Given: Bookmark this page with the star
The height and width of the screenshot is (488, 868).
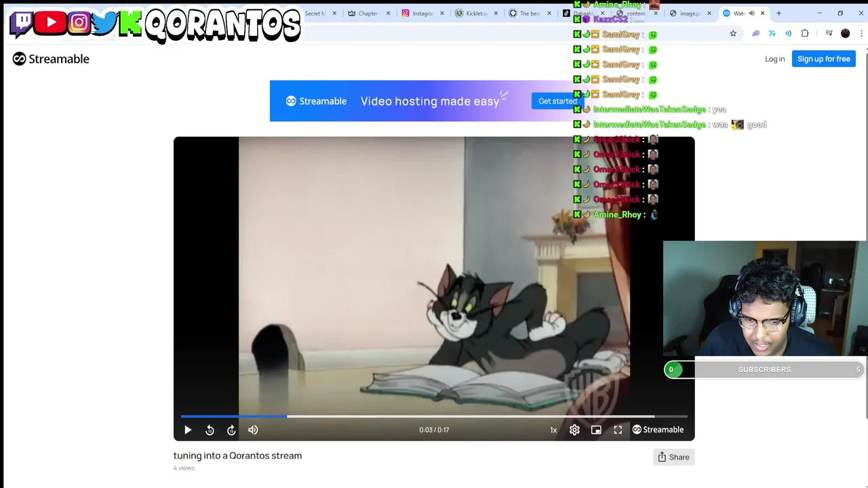Looking at the screenshot, I should (x=733, y=33).
